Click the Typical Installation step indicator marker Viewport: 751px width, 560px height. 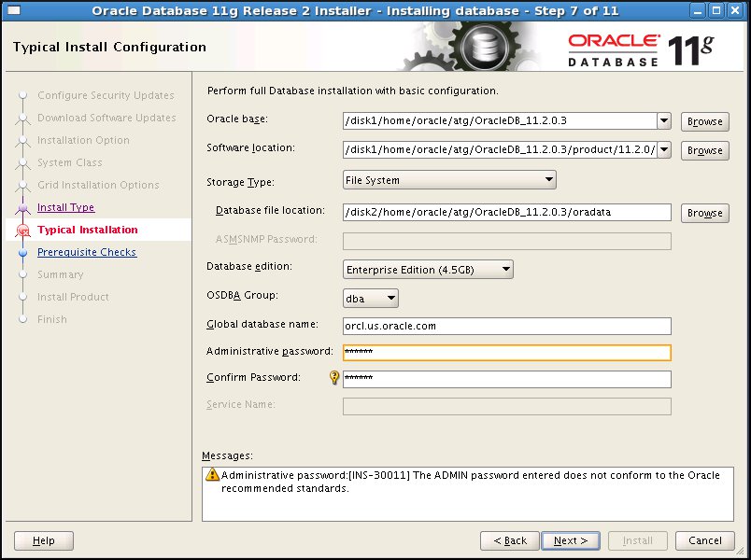(x=22, y=230)
